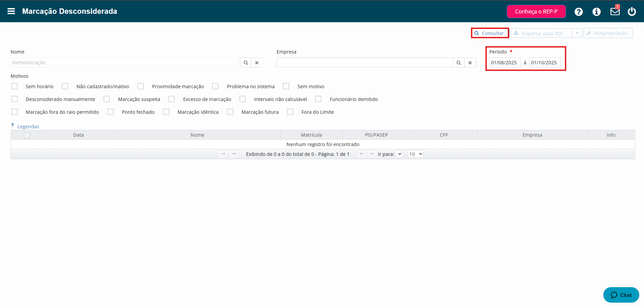This screenshot has height=306, width=644.
Task: Click the power logout icon
Action: coord(632,11)
